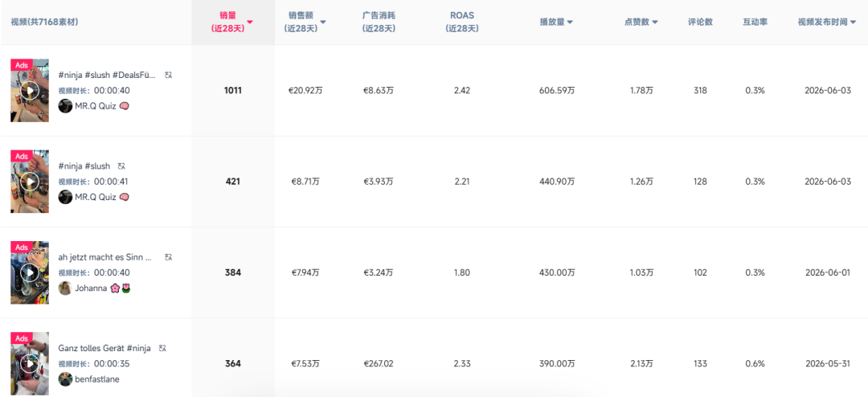This screenshot has height=397, width=868.
Task: Select the sales value 421
Action: [233, 181]
